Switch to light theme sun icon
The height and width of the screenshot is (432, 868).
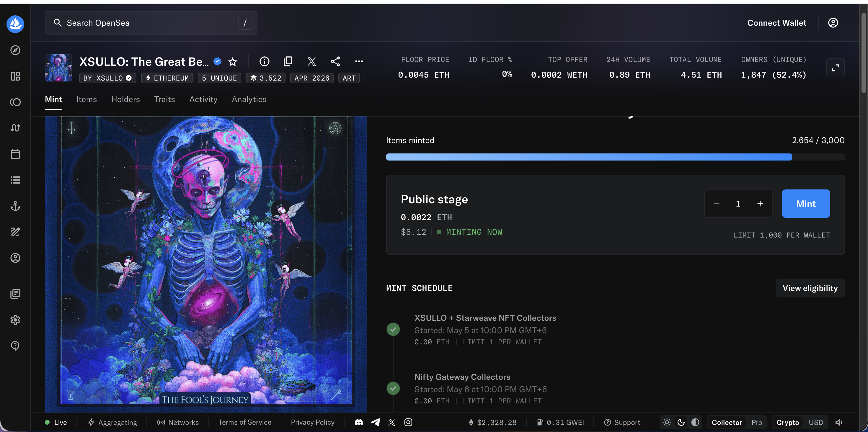[667, 422]
